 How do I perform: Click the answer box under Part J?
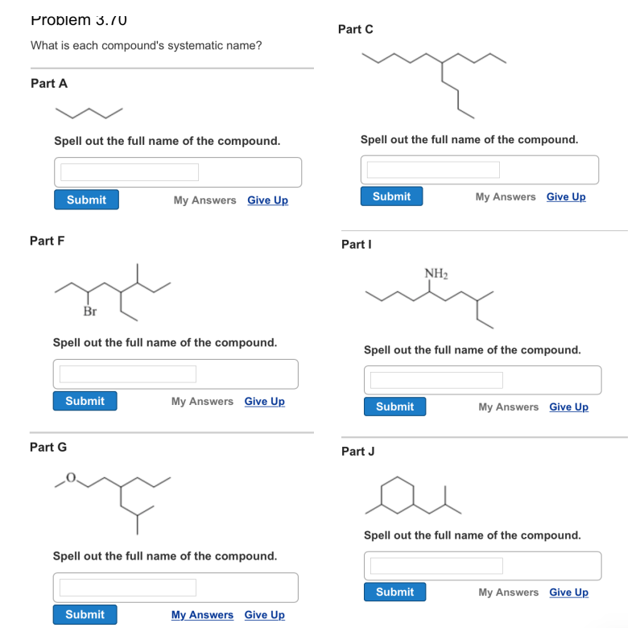click(435, 565)
